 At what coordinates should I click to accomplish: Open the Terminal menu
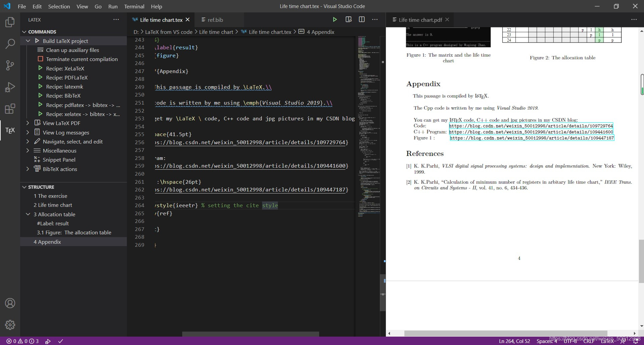click(134, 6)
